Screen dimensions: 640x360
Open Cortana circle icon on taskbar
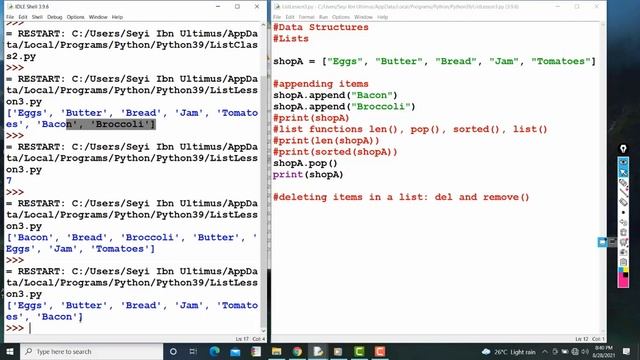(173, 351)
